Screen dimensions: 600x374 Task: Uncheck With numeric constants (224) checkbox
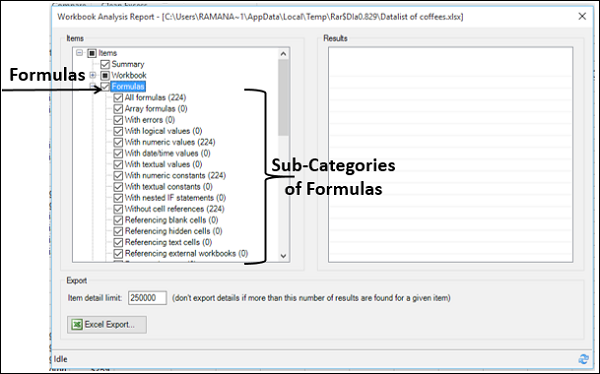(x=118, y=175)
